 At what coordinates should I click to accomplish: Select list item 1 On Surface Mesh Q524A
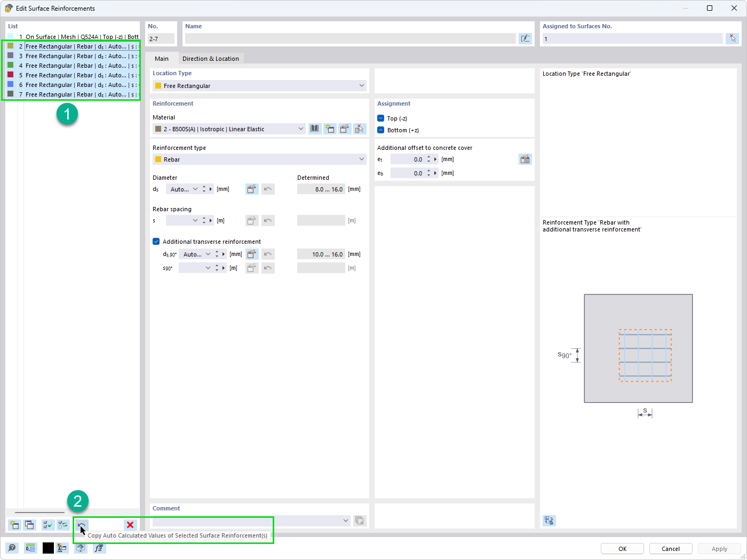point(73,37)
